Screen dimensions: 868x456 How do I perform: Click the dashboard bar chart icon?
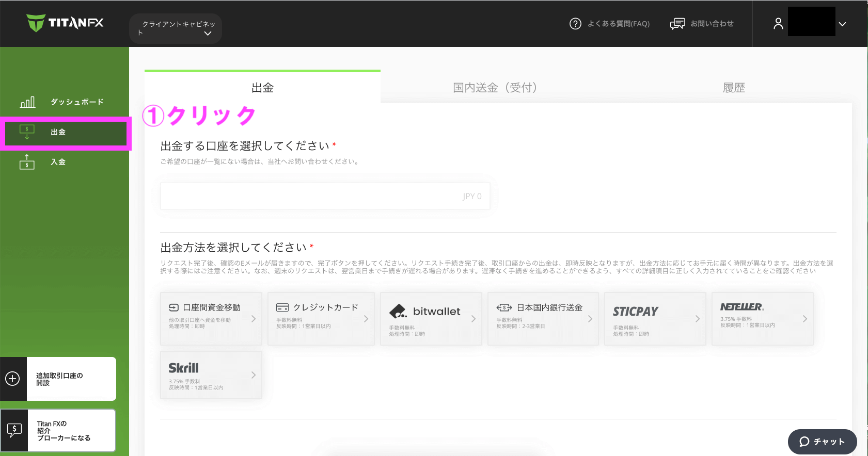[x=27, y=102]
